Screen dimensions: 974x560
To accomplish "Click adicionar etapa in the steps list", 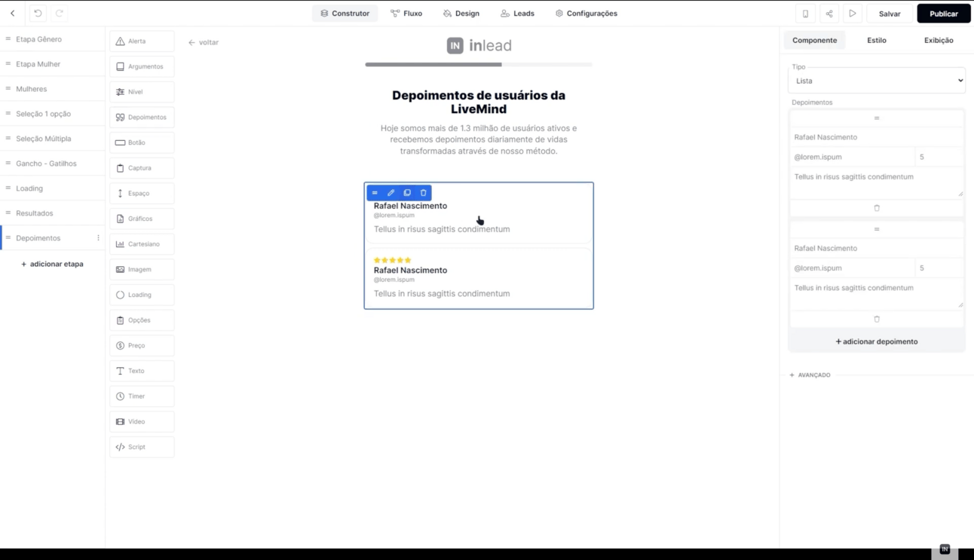I will tap(52, 264).
